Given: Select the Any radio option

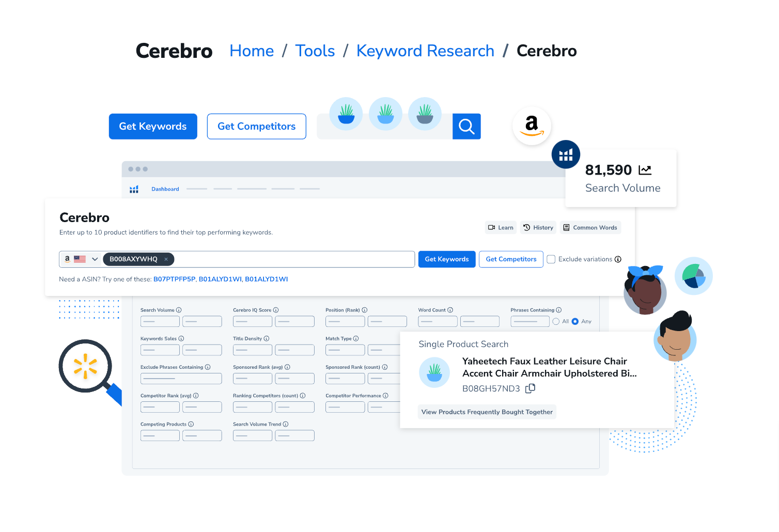Looking at the screenshot, I should pos(575,321).
